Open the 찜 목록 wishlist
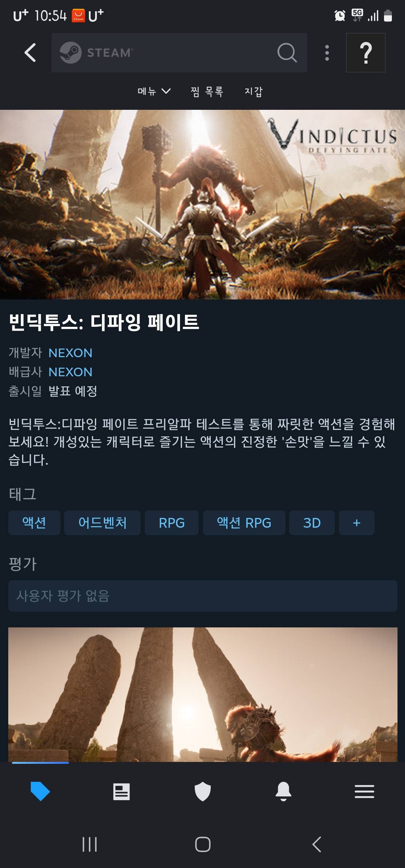 tap(207, 91)
